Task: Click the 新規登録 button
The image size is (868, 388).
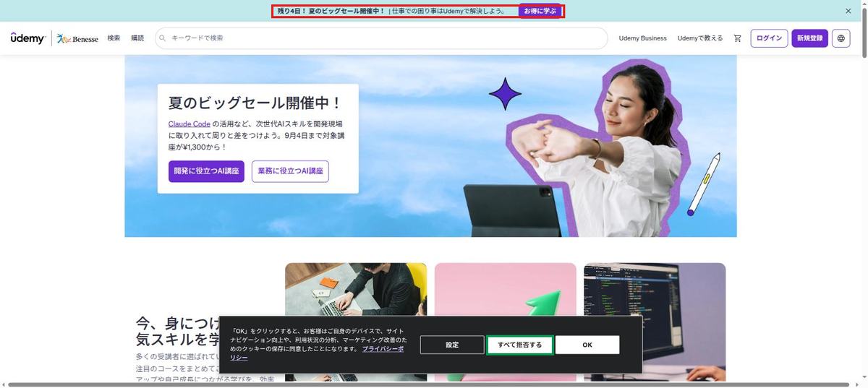Action: [809, 38]
